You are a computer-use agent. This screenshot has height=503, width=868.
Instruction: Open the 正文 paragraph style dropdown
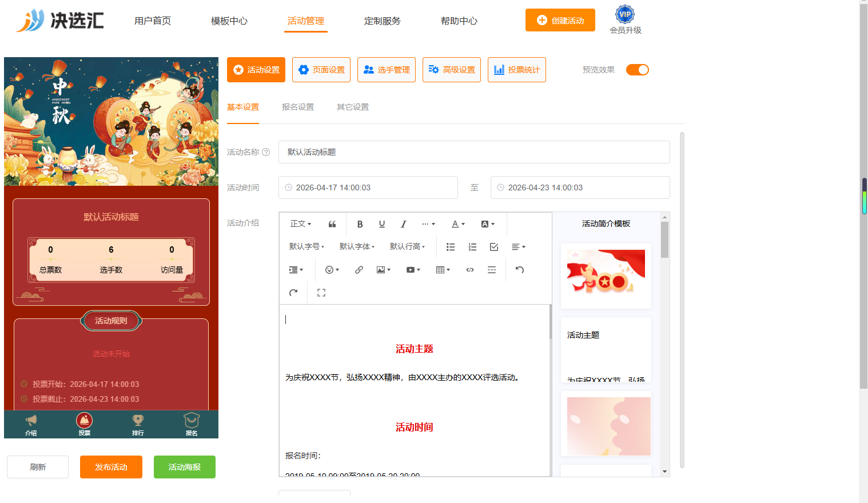[x=301, y=224]
